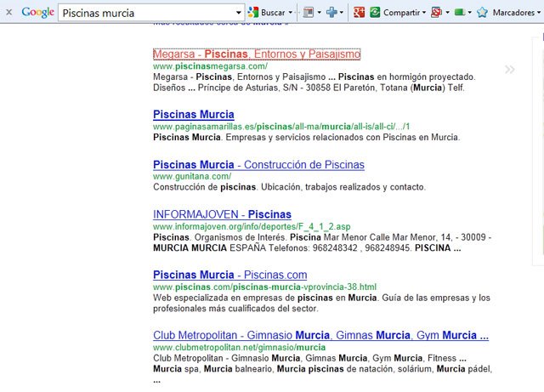This screenshot has width=544, height=392.
Task: Open the INFORMAJOVEN - Piscinas result
Action: tap(222, 214)
